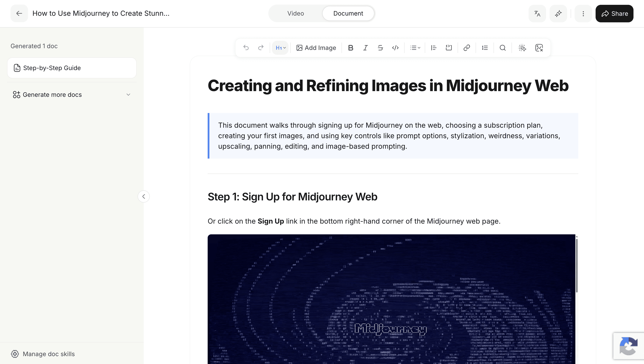The width and height of the screenshot is (644, 364).
Task: Open search with the magnifier icon
Action: (503, 48)
